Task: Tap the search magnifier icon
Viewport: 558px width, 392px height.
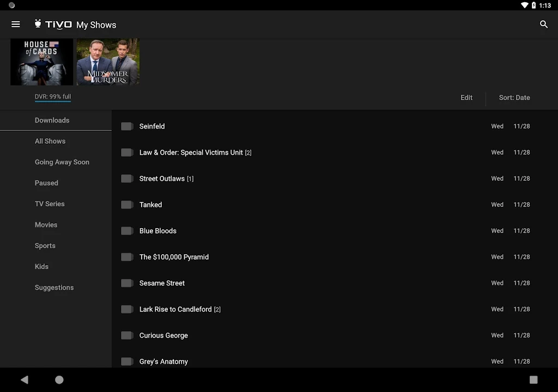Action: [x=543, y=24]
